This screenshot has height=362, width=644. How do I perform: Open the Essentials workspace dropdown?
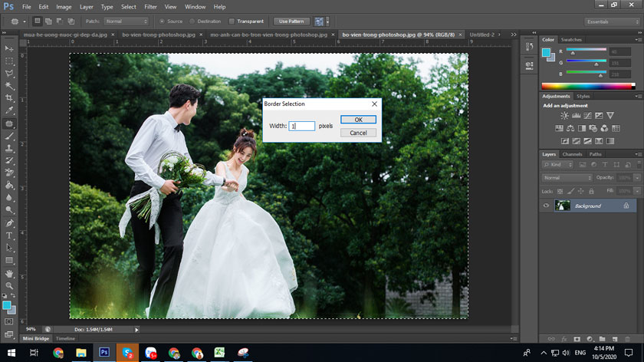point(612,21)
